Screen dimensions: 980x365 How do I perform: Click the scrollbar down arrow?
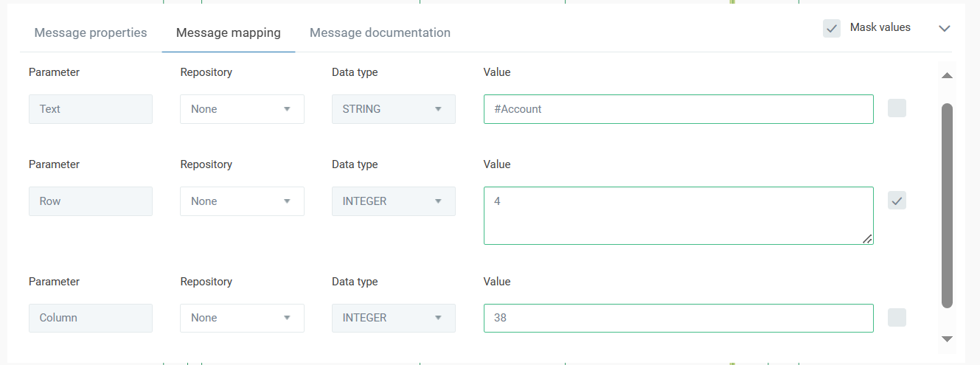pyautogui.click(x=948, y=338)
